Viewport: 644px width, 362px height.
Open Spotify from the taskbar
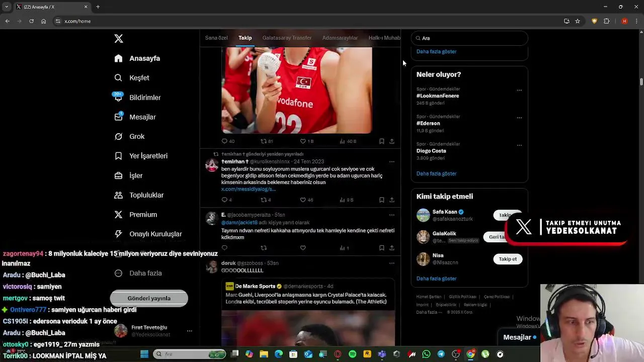(352, 354)
